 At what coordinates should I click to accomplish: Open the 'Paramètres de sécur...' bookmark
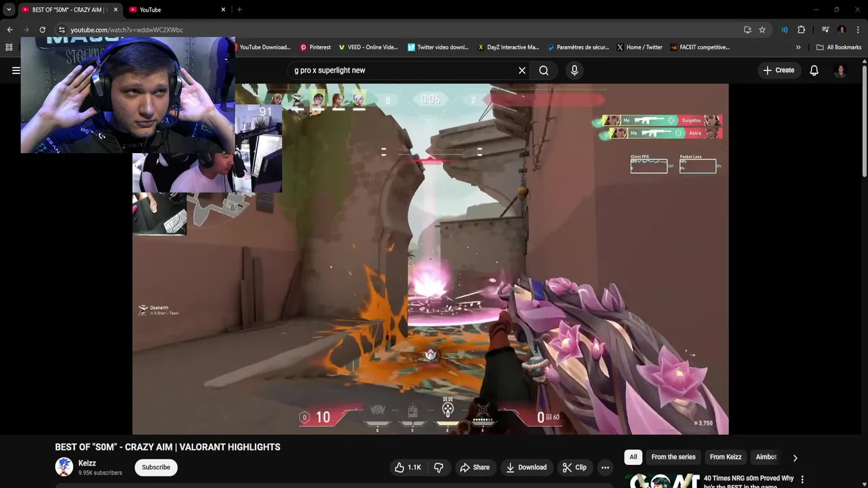(578, 47)
